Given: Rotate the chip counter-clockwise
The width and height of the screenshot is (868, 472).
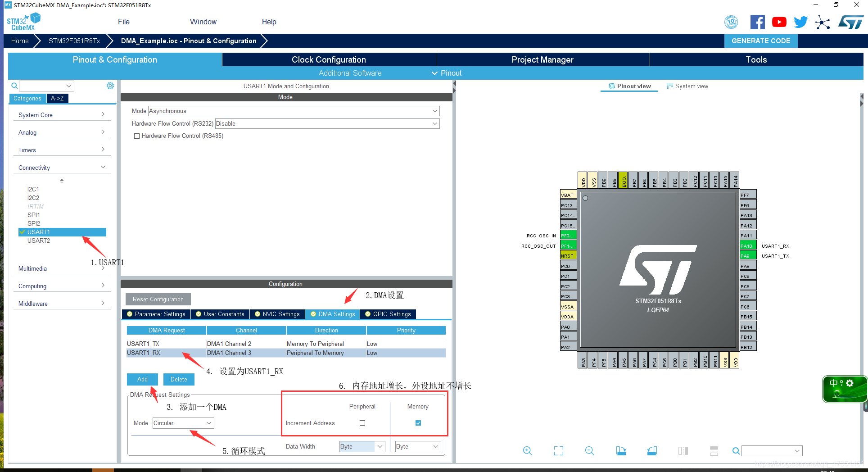Looking at the screenshot, I should click(x=652, y=451).
